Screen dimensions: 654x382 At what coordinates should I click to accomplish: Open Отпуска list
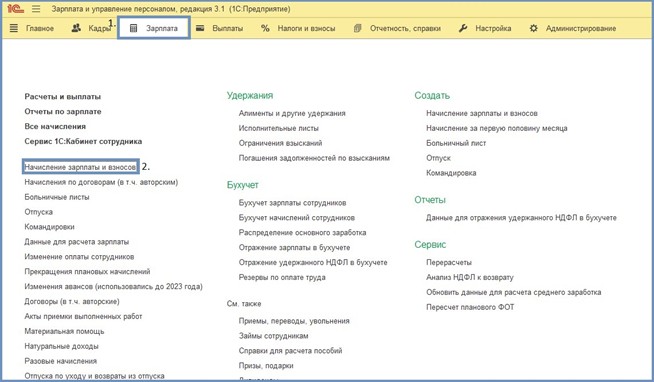coord(38,212)
